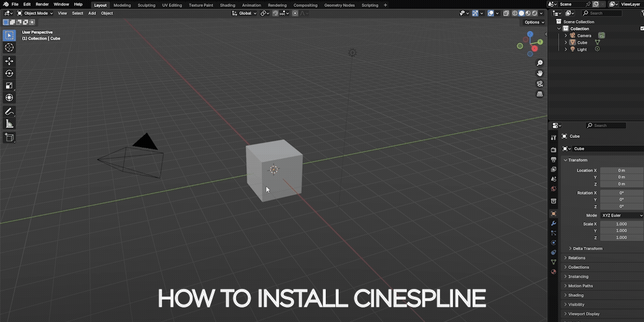Click the pan view hand icon
Image resolution: width=644 pixels, height=322 pixels.
pos(540,73)
